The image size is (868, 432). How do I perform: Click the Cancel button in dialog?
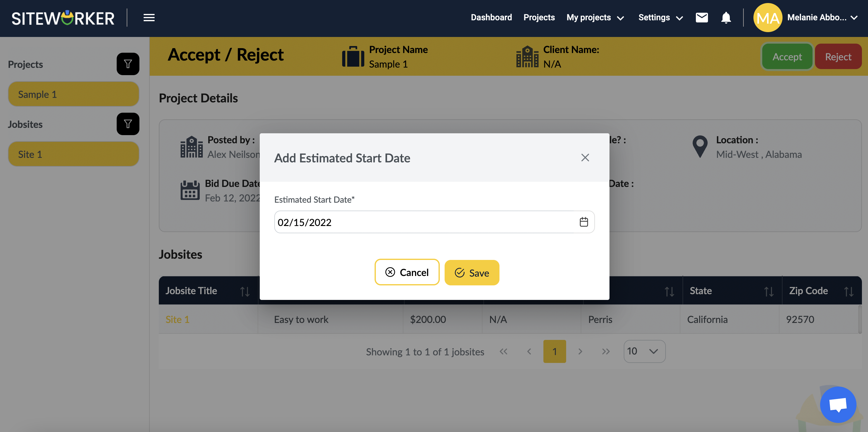[x=407, y=271]
